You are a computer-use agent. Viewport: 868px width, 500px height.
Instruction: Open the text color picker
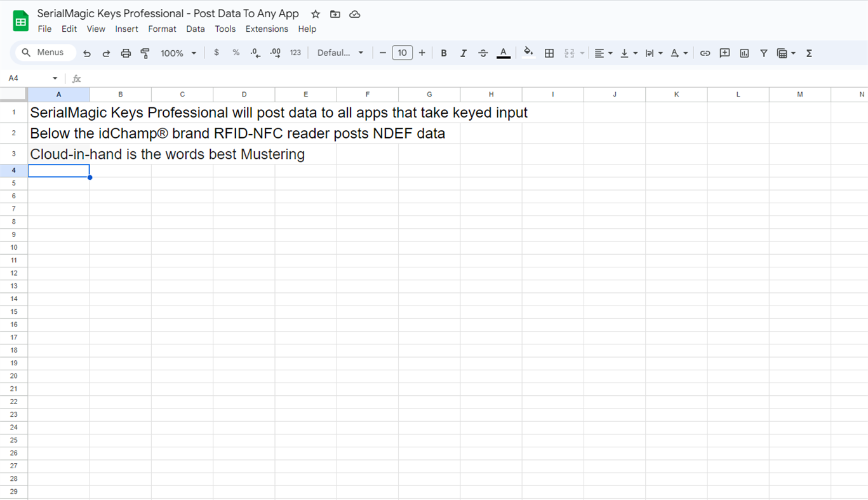coord(503,53)
